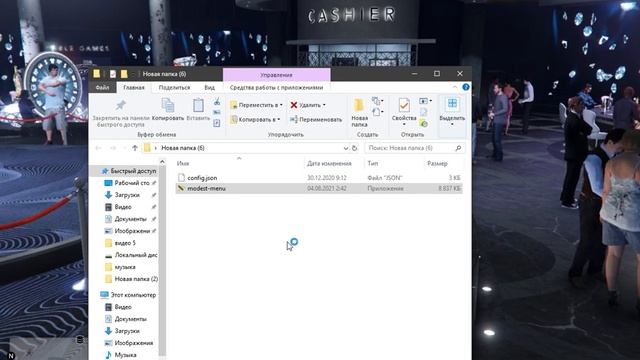
Task: Open Новая папка (2) in sidebar
Action: (x=136, y=279)
